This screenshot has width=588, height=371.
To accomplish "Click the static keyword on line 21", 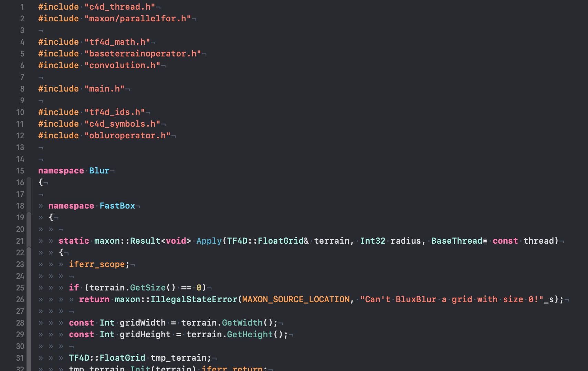I will (74, 241).
